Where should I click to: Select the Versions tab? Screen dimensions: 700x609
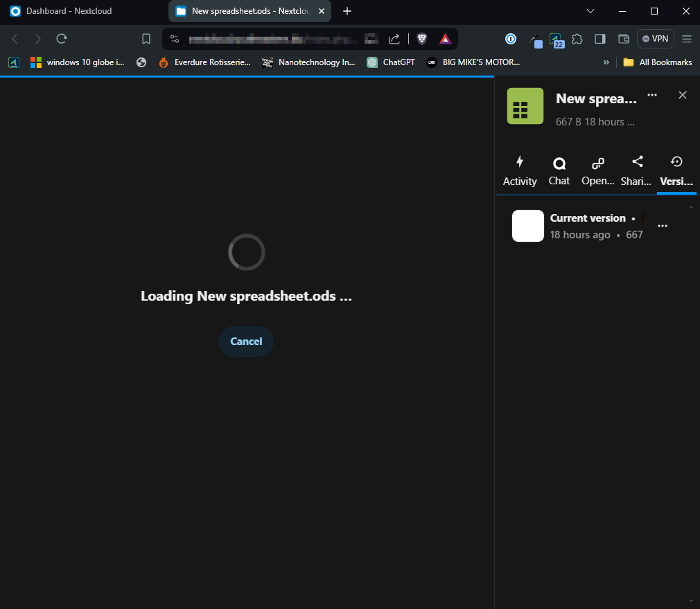[676, 171]
